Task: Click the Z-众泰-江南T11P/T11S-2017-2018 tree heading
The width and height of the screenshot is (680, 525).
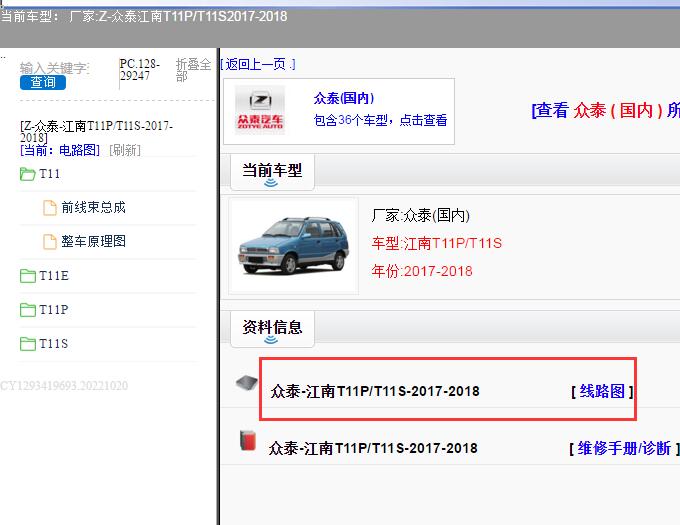Action: 96,132
